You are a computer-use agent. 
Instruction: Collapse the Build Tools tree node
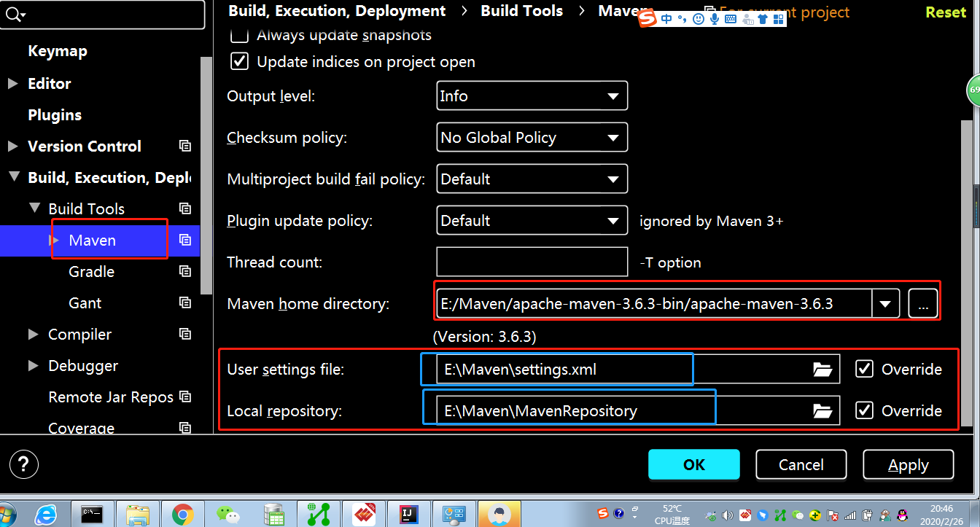coord(34,208)
